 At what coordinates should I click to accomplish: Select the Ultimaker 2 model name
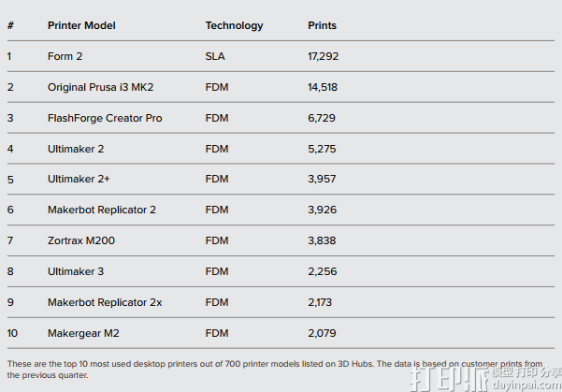[x=76, y=149]
